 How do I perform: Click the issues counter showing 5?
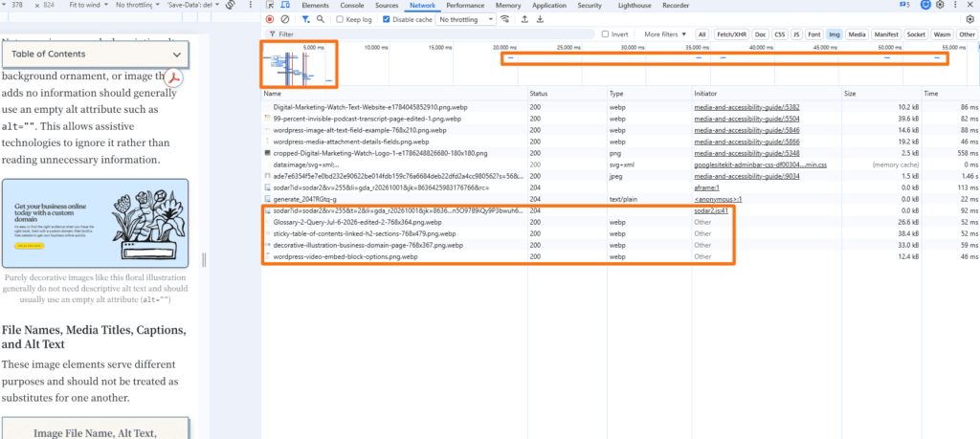coord(903,5)
